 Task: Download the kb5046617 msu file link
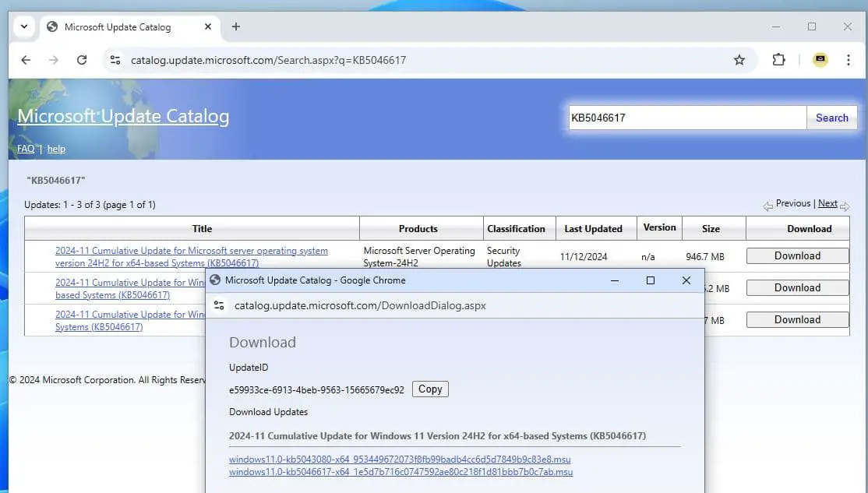click(400, 472)
